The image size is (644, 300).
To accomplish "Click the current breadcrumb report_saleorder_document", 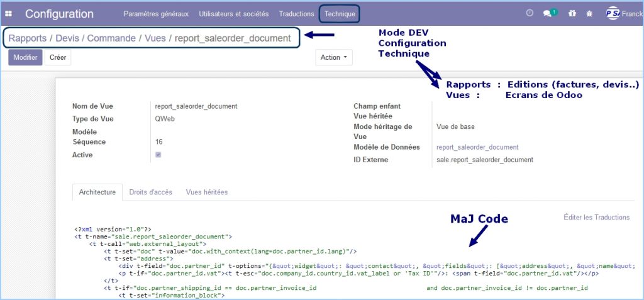I will coord(233,38).
